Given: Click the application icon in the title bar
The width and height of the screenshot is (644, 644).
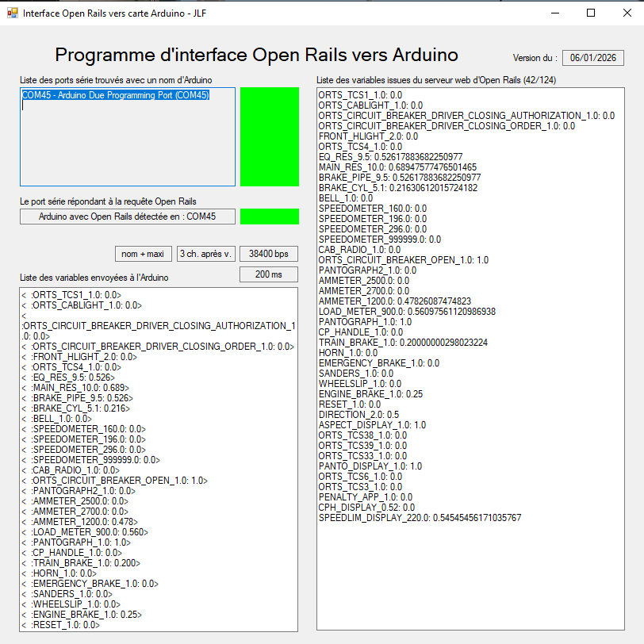Looking at the screenshot, I should click(12, 13).
